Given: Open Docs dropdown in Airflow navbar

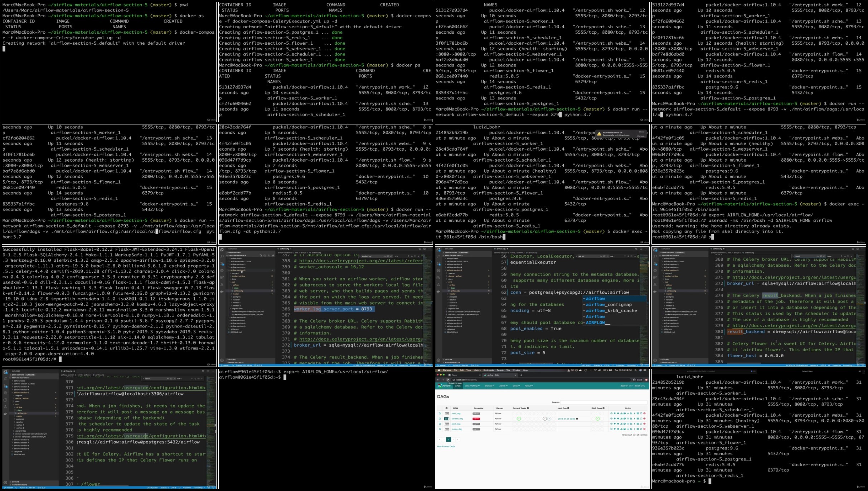Looking at the screenshot, I should [516, 386].
